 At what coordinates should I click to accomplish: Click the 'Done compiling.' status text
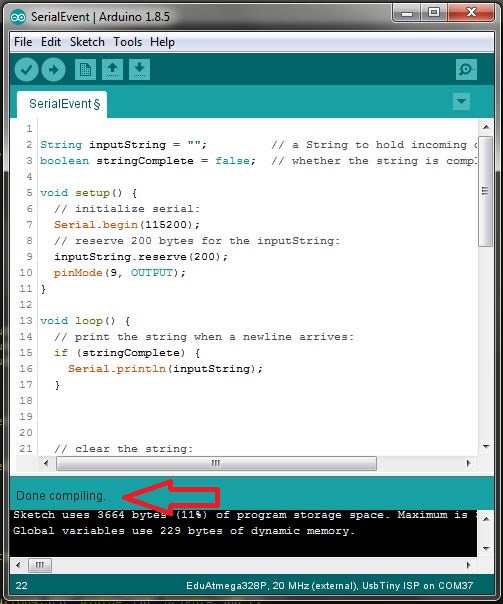(x=60, y=496)
